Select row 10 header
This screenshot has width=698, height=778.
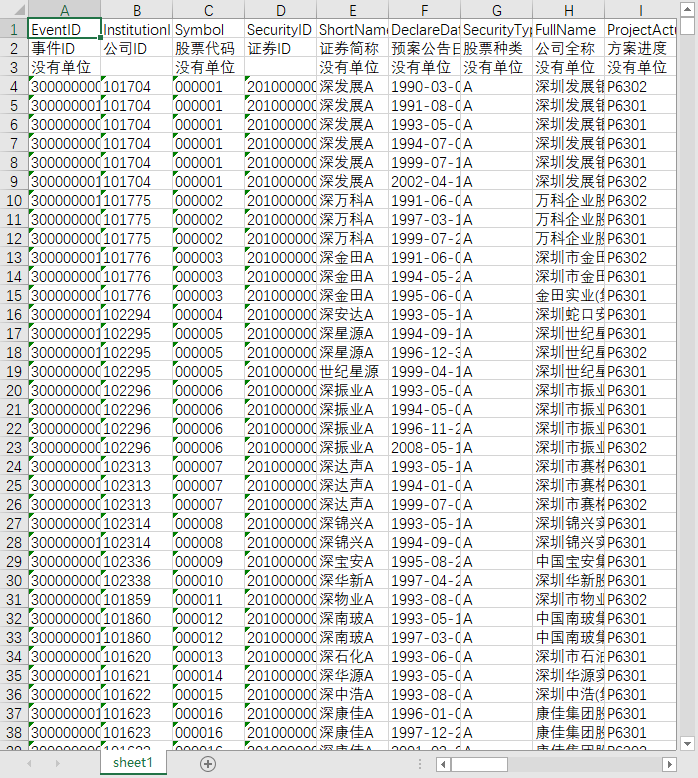tap(14, 200)
